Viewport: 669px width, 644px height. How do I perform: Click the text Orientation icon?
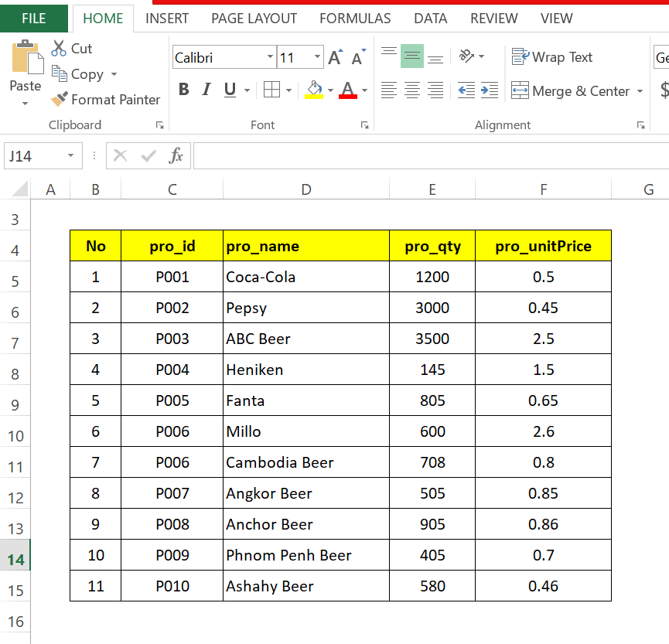pos(466,56)
